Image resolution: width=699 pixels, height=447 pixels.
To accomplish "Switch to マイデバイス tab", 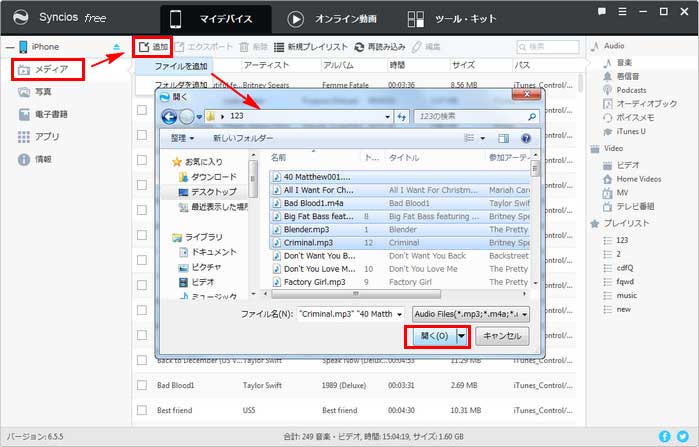I will pyautogui.click(x=215, y=19).
